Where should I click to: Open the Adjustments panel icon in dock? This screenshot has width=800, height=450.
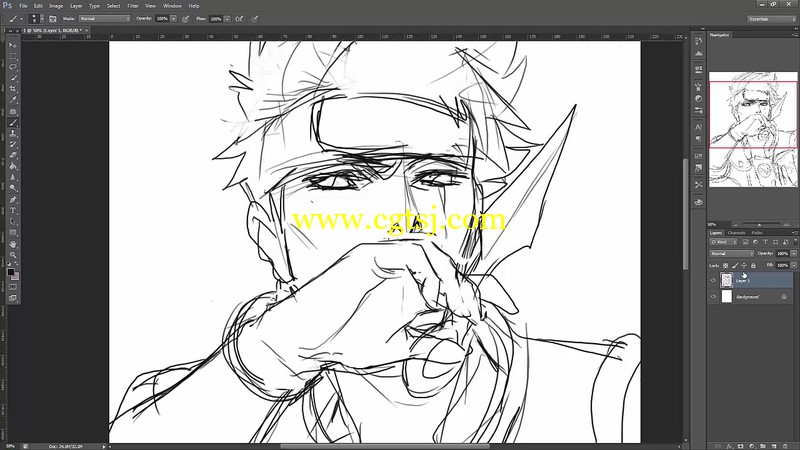tap(698, 98)
